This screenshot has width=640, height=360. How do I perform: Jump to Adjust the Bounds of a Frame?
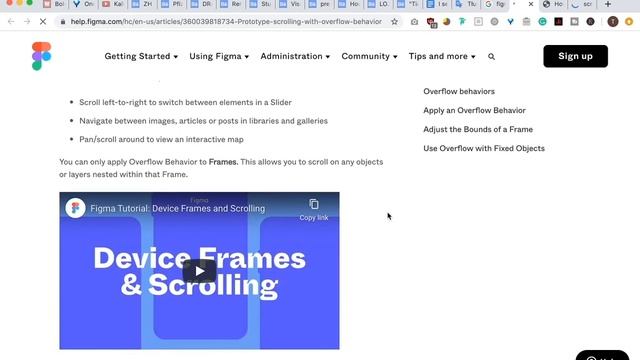click(478, 129)
